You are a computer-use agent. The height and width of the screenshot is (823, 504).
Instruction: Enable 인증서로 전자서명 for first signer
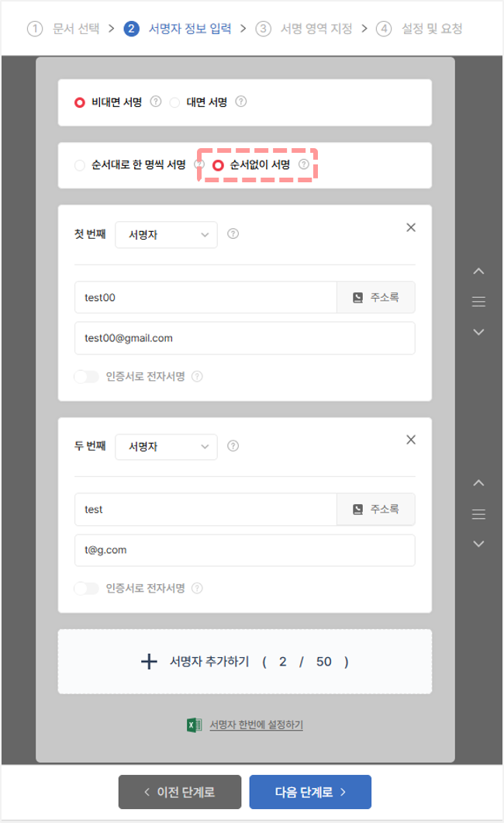tap(87, 376)
